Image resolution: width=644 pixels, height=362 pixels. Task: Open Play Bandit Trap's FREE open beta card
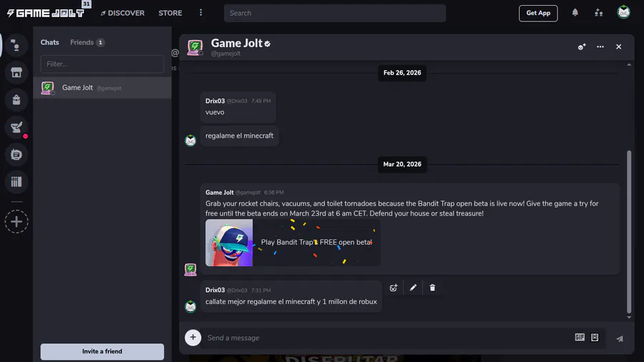coord(293,243)
